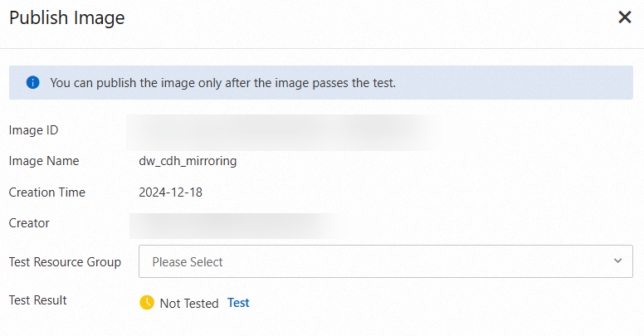
Task: Click the image test notice banner text
Action: coord(223,83)
